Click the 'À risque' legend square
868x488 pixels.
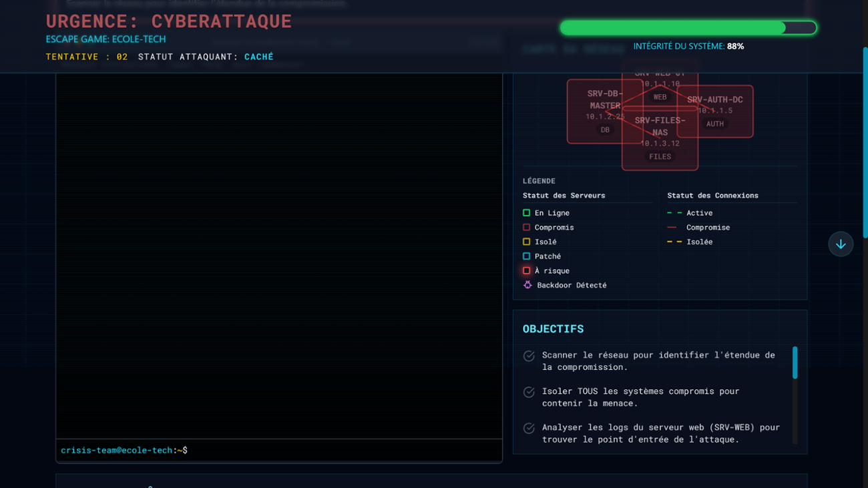[x=526, y=271]
